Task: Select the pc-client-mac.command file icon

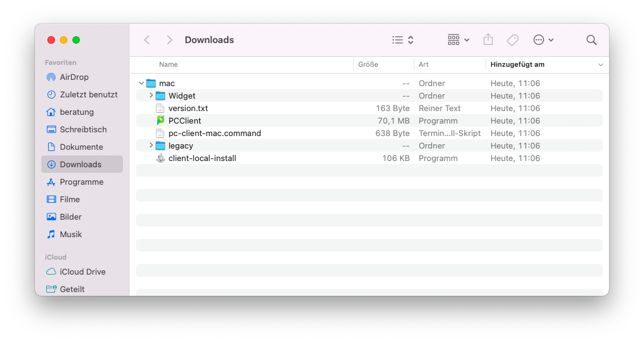Action: tap(160, 134)
